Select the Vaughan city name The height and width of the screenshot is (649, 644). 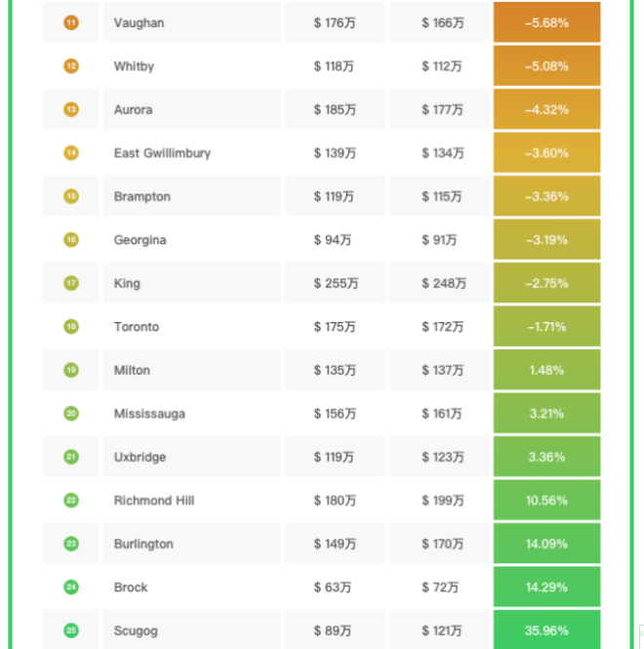click(140, 23)
